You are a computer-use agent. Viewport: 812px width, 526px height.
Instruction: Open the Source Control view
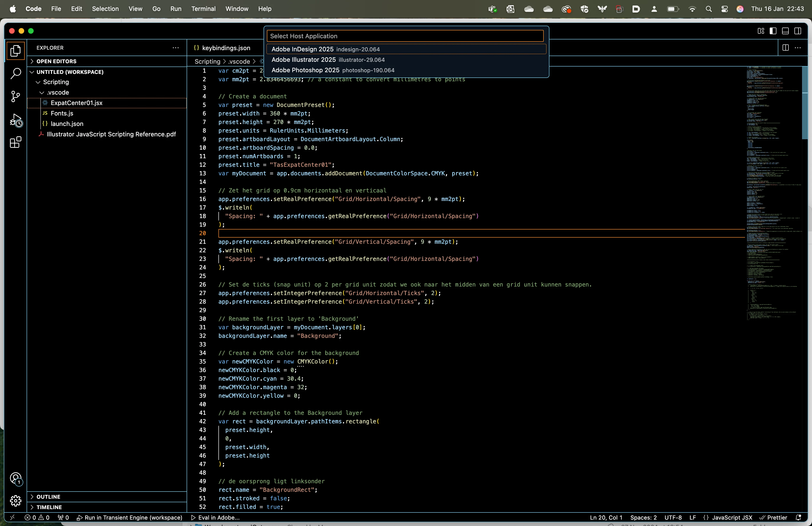16,96
